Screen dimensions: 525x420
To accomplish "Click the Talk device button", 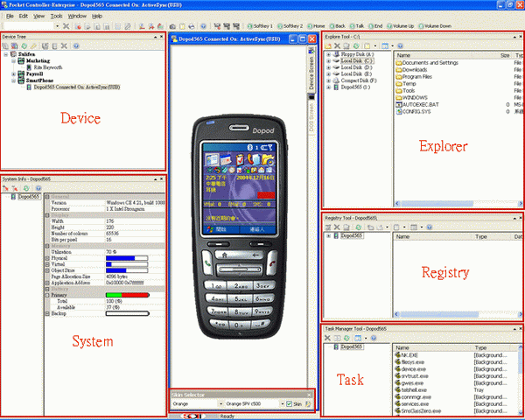I will coord(357,25).
